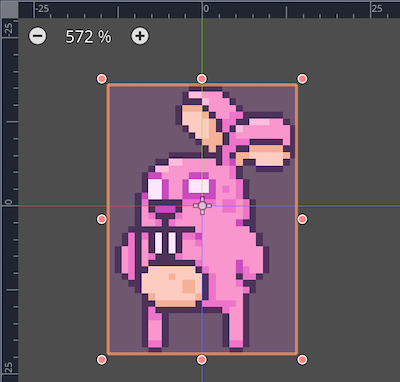The width and height of the screenshot is (400, 382).
Task: Click the orange selection border's right edge
Action: tap(296, 219)
